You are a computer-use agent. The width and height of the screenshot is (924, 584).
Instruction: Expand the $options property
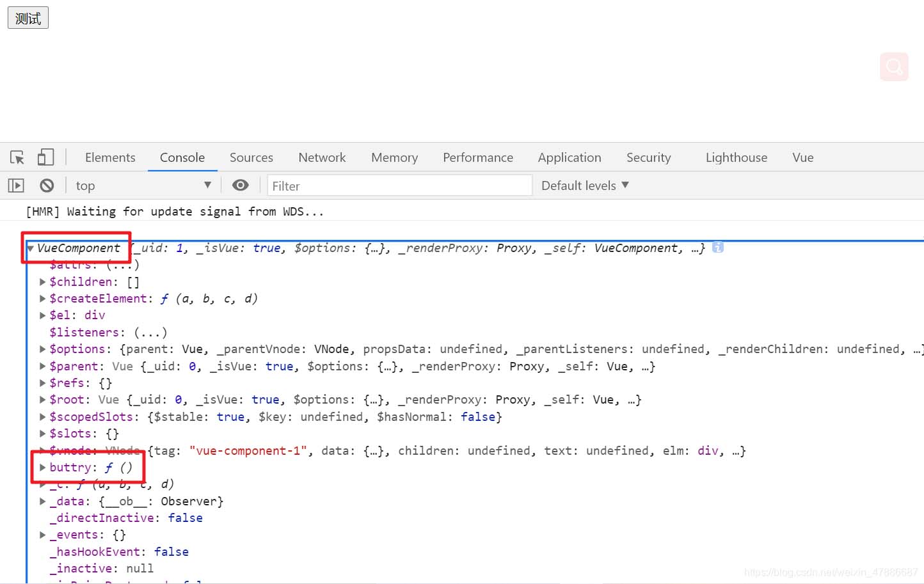(42, 349)
